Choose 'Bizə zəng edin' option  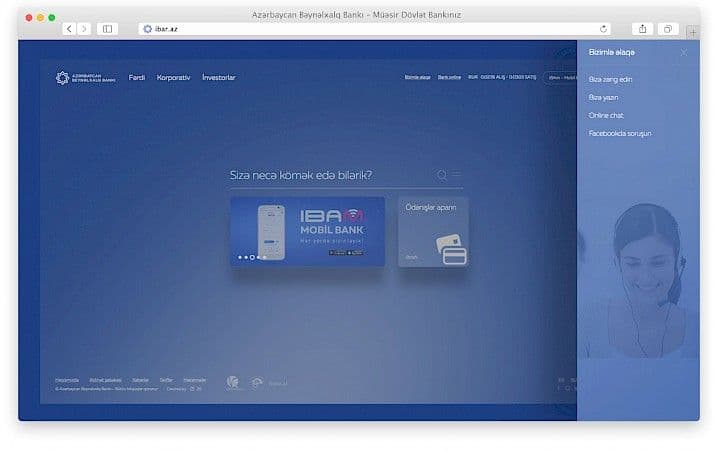610,80
